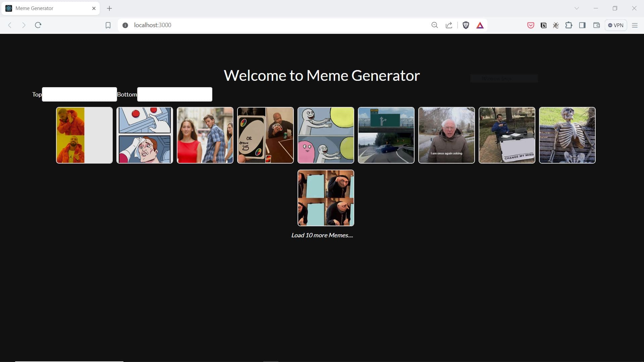Click Load 10 more Memes link

322,235
